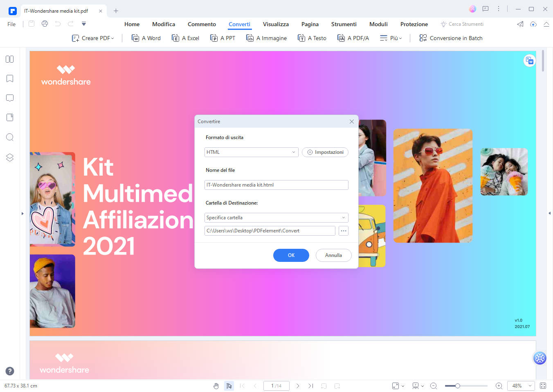Screen dimensions: 553x392
Task: Open the quick access toolbar customize arrow
Action: click(84, 24)
